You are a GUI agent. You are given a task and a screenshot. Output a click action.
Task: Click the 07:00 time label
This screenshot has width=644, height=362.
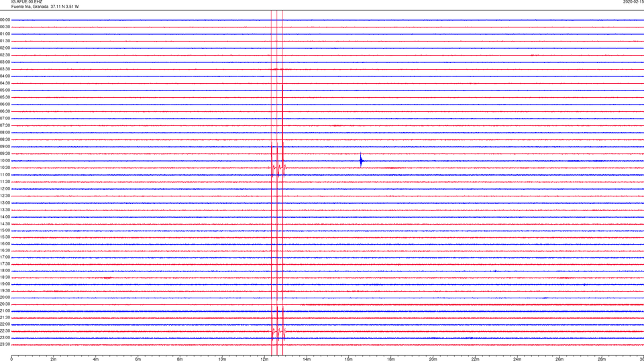tap(5, 118)
